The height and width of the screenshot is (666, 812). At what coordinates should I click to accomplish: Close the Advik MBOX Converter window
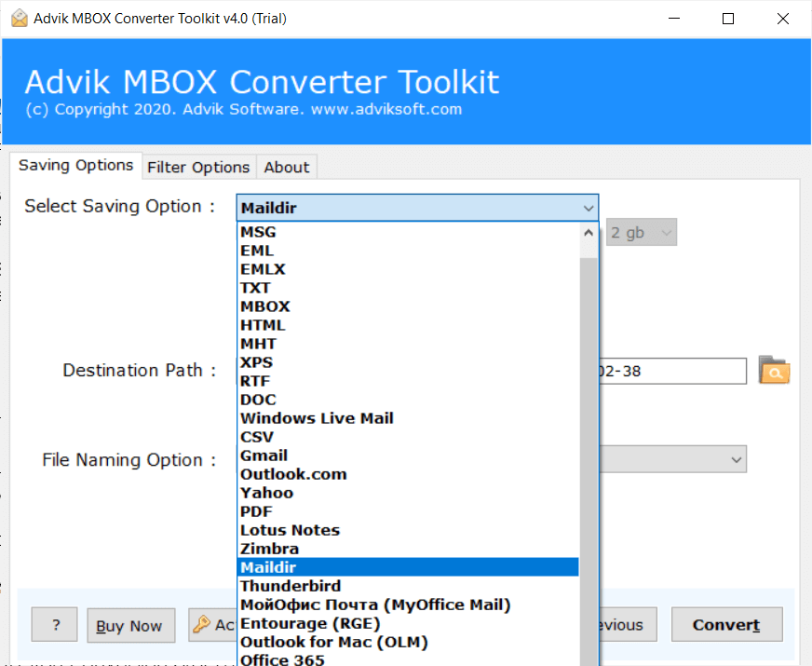[x=783, y=19]
